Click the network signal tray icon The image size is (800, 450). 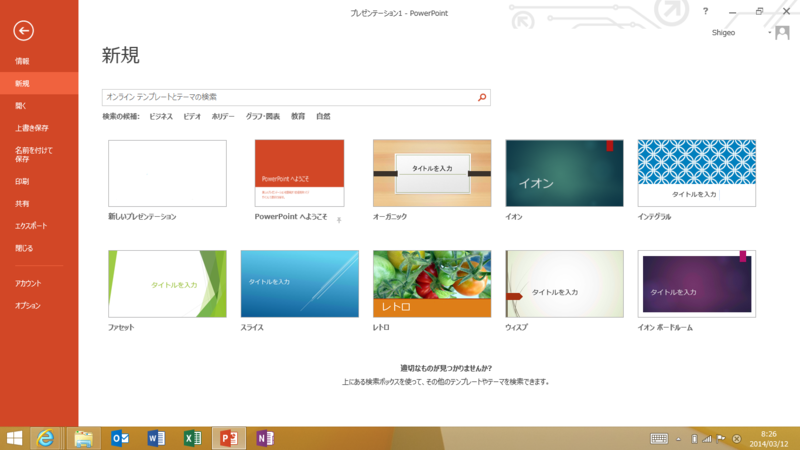[707, 439]
